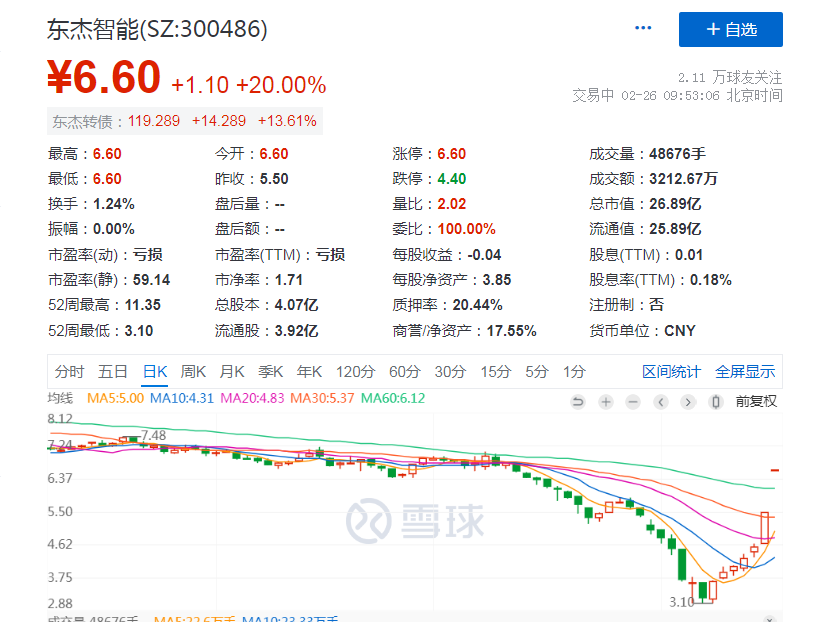Switch to the 30分 chart tab
Image resolution: width=816 pixels, height=622 pixels.
[x=450, y=372]
